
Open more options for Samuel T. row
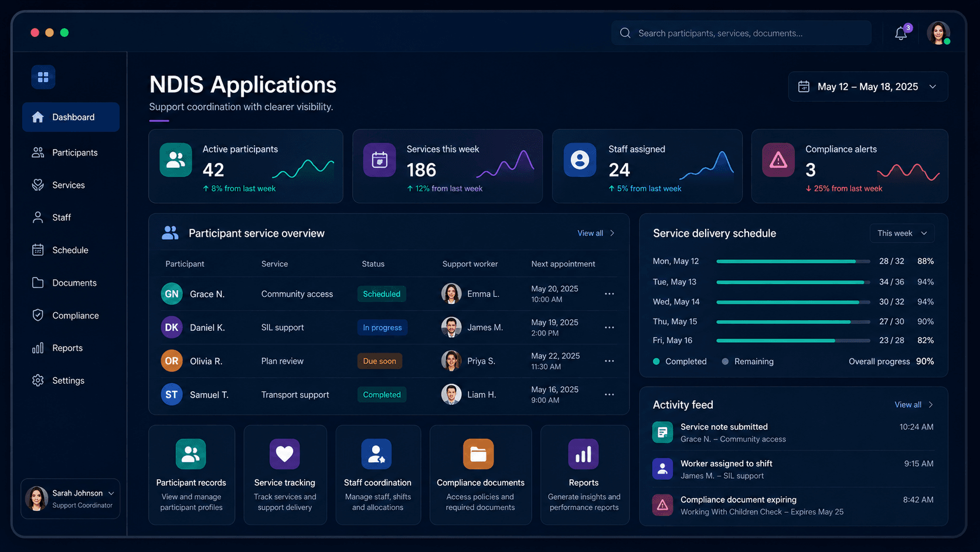pos(610,395)
